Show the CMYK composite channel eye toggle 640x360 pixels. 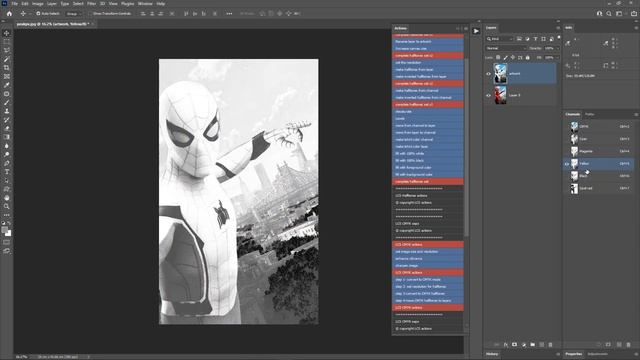[x=567, y=127]
